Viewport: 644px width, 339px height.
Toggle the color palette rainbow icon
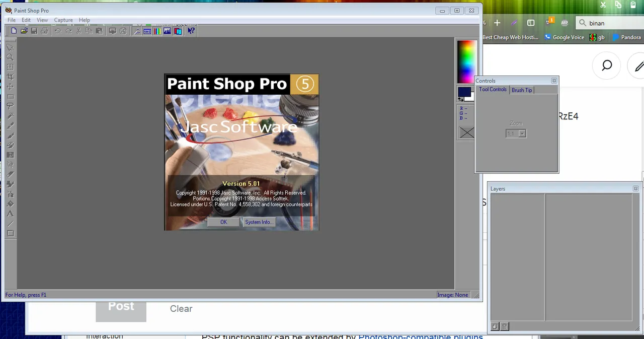[x=157, y=31]
